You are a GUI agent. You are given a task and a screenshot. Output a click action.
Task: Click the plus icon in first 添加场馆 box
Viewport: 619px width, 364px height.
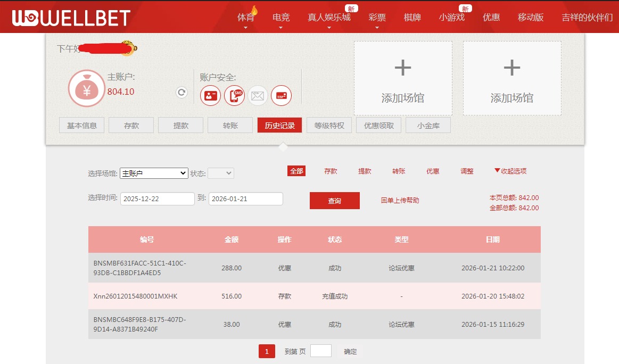402,68
